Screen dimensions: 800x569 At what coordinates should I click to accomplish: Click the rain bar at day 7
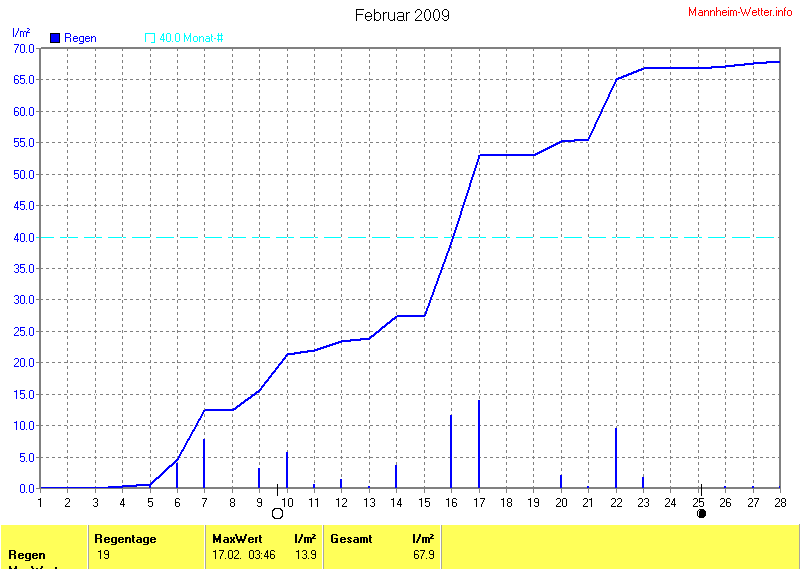tap(205, 463)
